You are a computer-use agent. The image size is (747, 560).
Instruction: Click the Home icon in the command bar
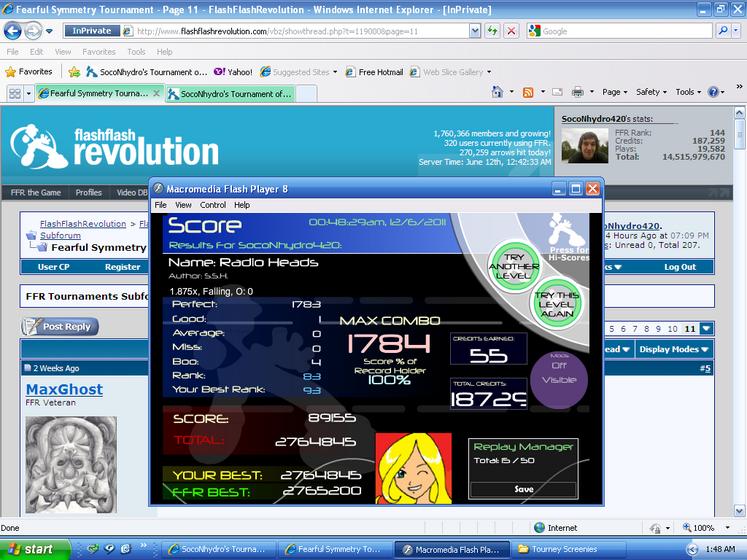point(497,92)
